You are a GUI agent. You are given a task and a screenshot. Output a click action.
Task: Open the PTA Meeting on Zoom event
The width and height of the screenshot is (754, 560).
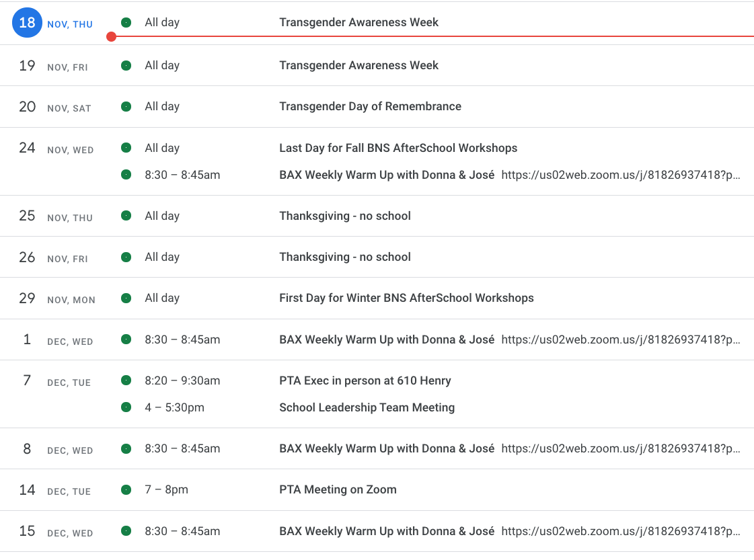tap(338, 489)
